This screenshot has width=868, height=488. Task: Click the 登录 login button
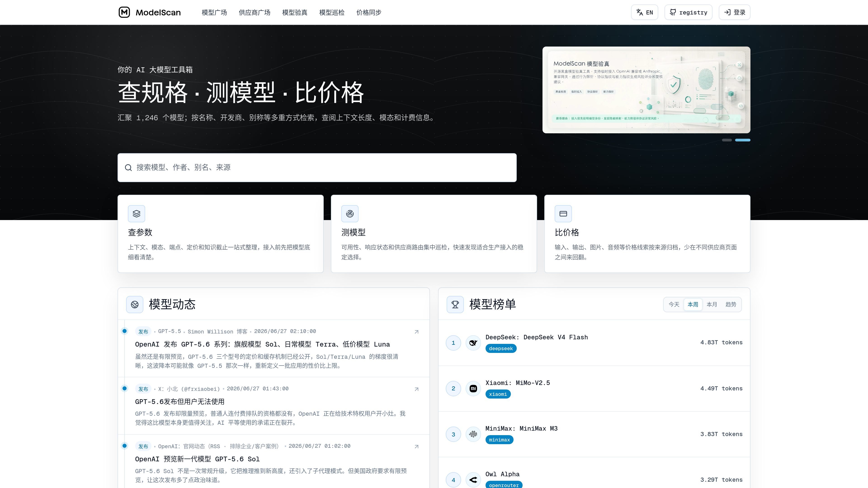tap(735, 12)
